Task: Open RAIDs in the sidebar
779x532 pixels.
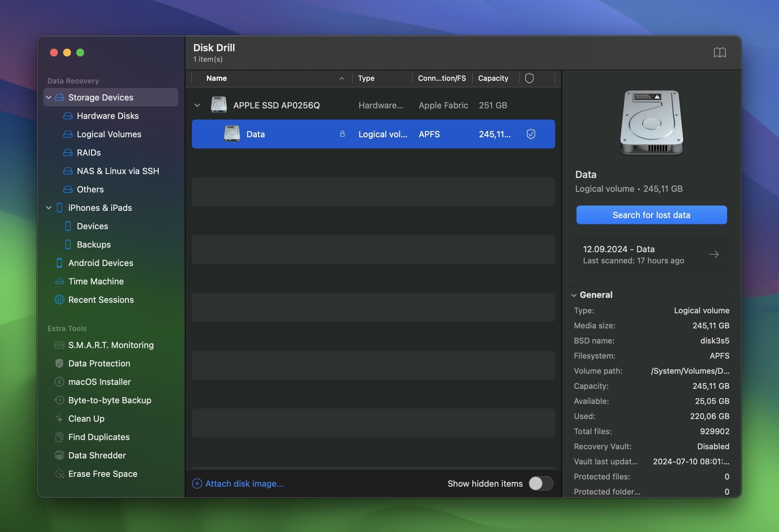Action: point(89,153)
